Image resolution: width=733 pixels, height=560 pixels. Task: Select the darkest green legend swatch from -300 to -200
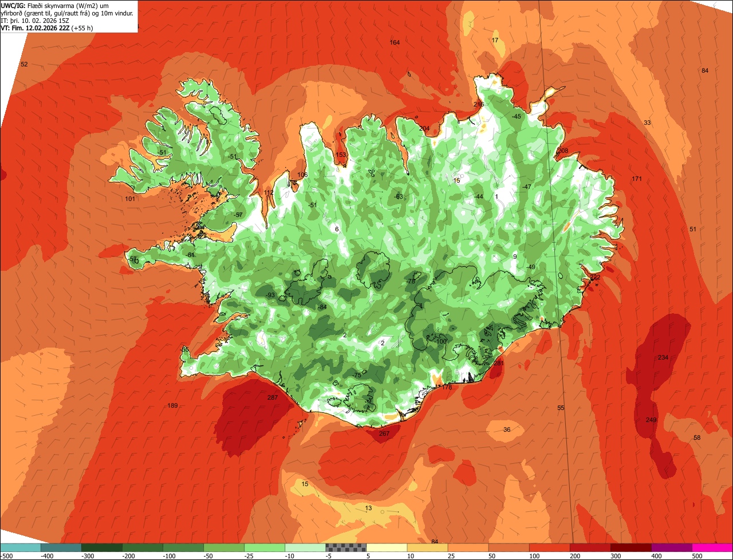point(102,547)
